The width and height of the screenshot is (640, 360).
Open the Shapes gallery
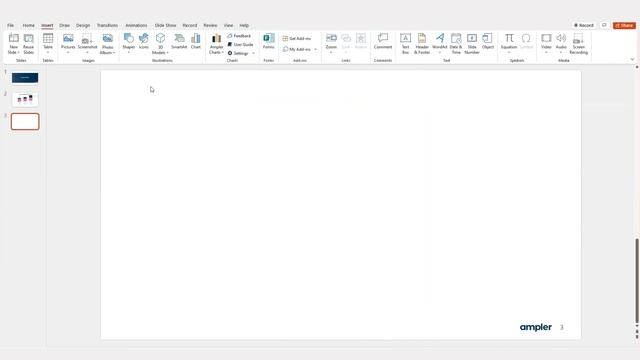(129, 44)
